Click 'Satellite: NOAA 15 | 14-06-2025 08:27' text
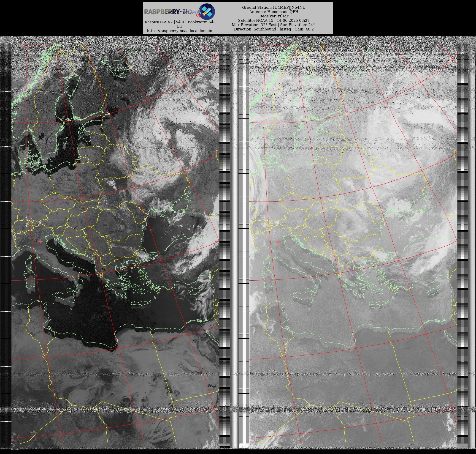The height and width of the screenshot is (454, 476). pos(274,21)
